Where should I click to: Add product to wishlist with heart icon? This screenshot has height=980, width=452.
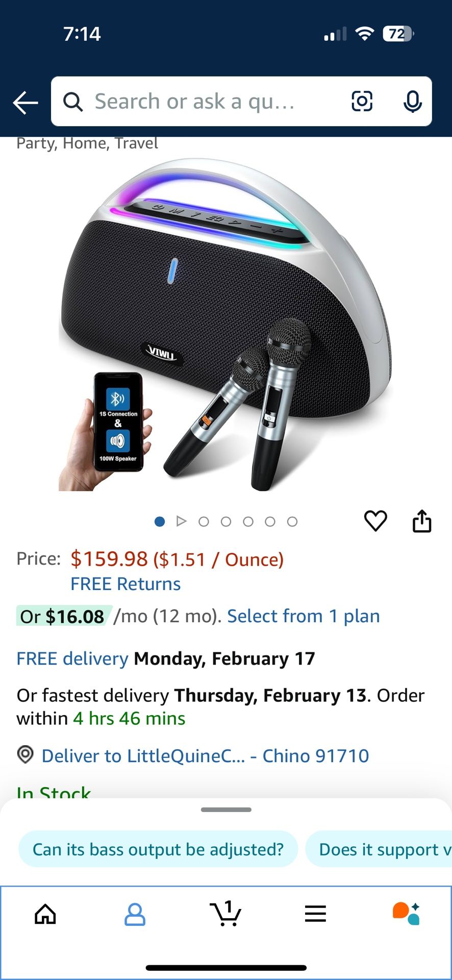point(375,521)
